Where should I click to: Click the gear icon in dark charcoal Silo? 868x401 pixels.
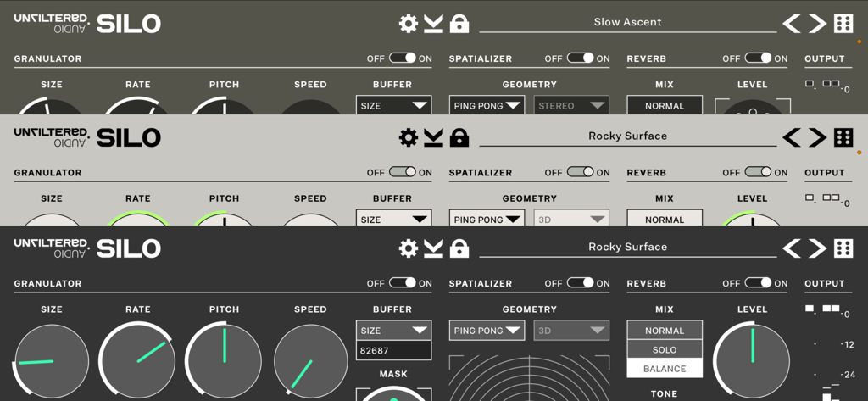(x=409, y=248)
